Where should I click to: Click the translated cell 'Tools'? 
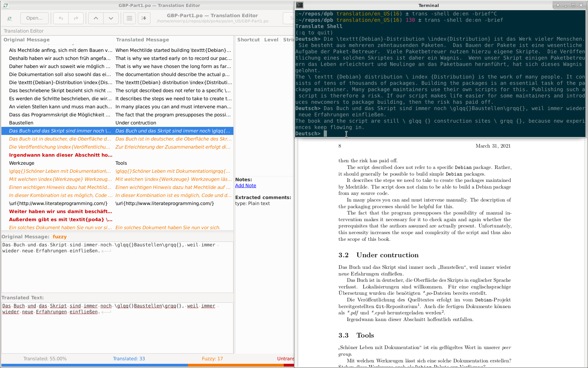pyautogui.click(x=121, y=163)
